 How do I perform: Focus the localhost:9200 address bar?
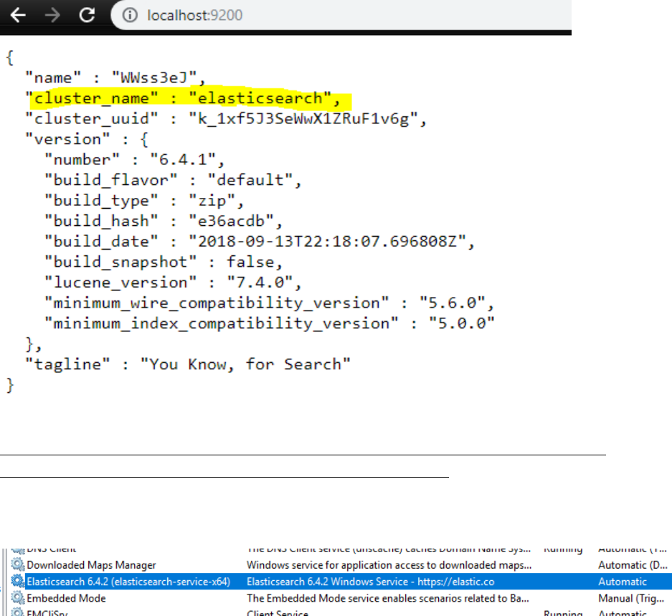pos(341,15)
